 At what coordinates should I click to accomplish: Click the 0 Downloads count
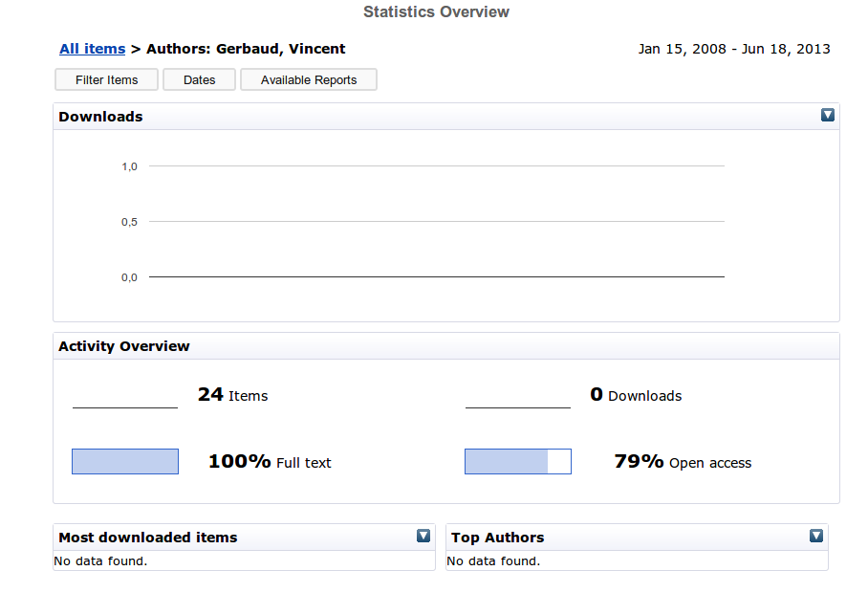click(x=636, y=395)
